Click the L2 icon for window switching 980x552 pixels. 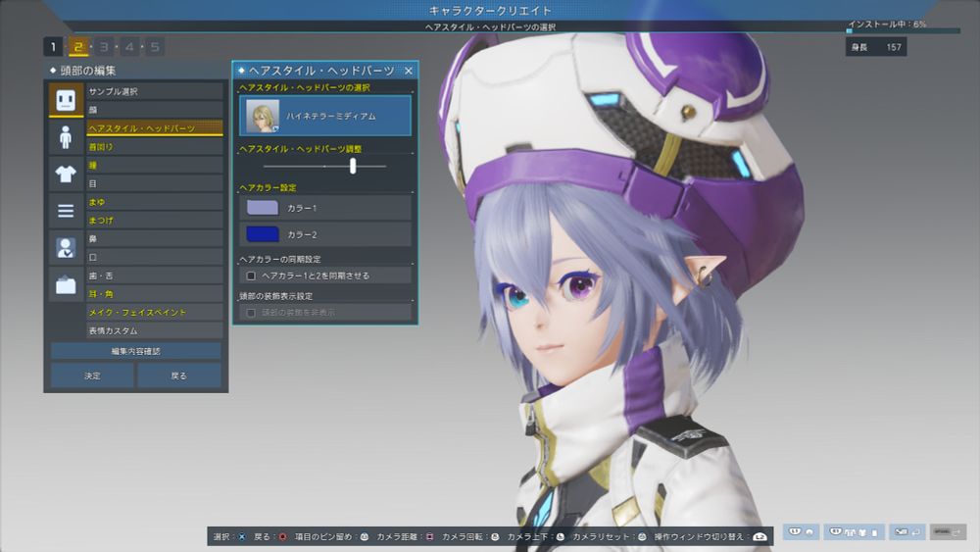click(x=759, y=536)
